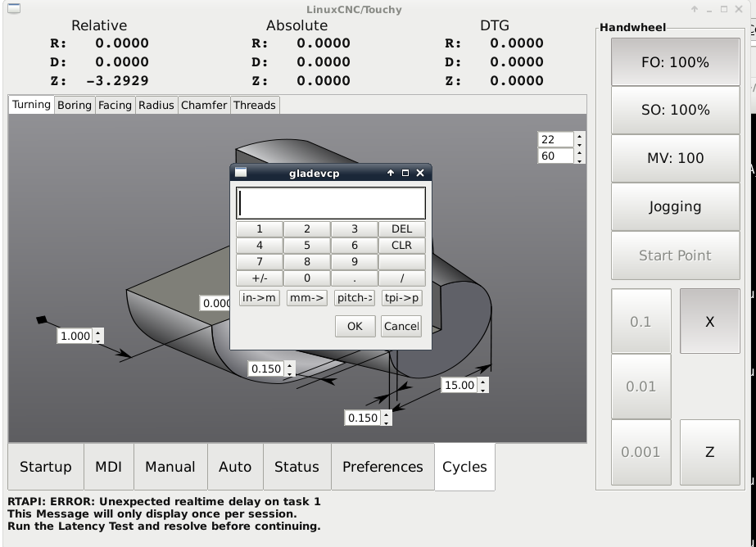
Task: Select the Cycles page tab
Action: pos(464,467)
